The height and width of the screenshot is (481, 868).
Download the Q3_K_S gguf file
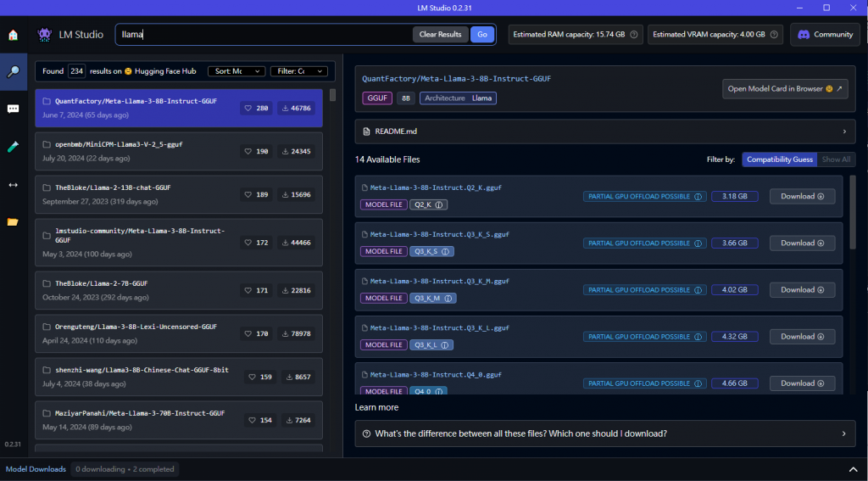coord(802,243)
